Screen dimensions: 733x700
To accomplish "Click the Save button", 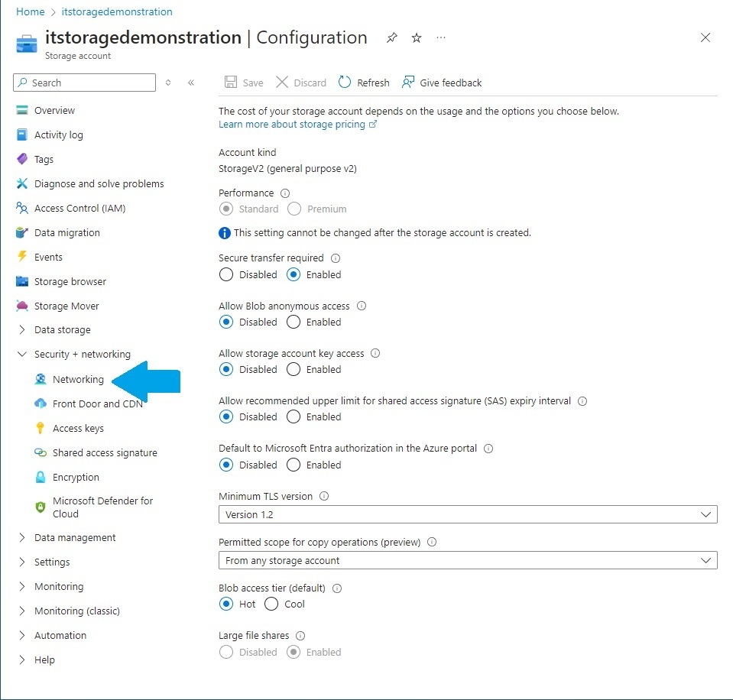I will coord(244,83).
